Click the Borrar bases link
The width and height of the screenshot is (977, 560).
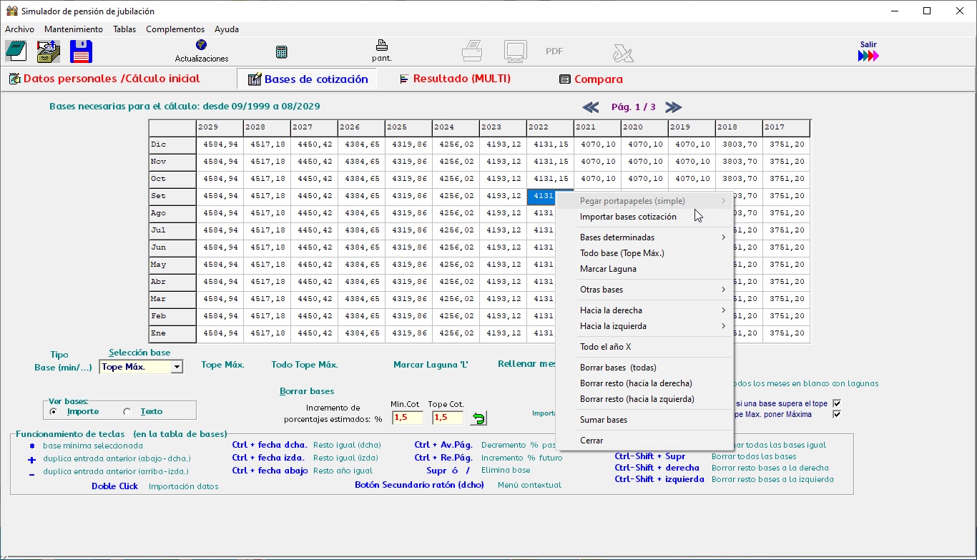(307, 391)
